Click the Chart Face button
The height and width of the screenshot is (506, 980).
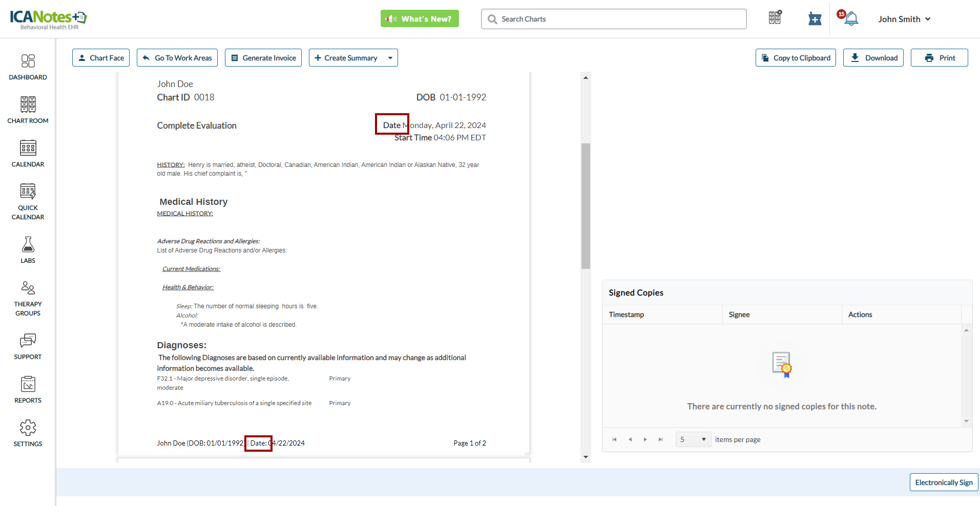[x=101, y=58]
